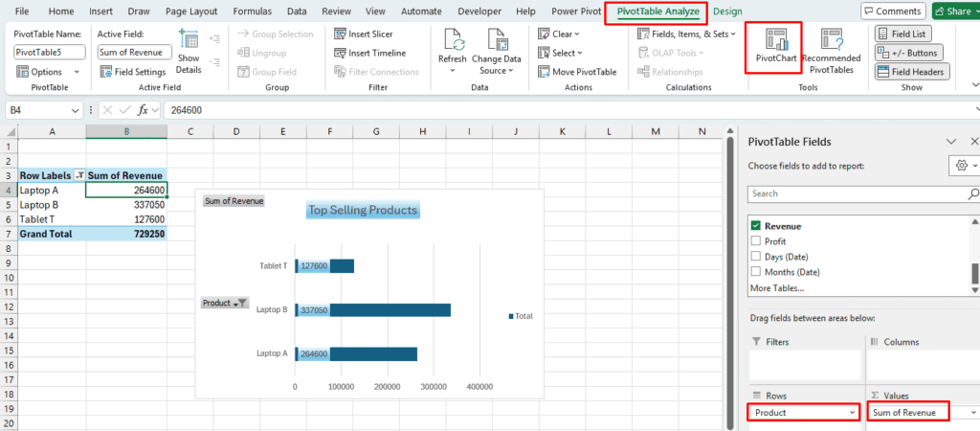Click the expand field icon next to Show Details
980x431 pixels.
tap(215, 38)
